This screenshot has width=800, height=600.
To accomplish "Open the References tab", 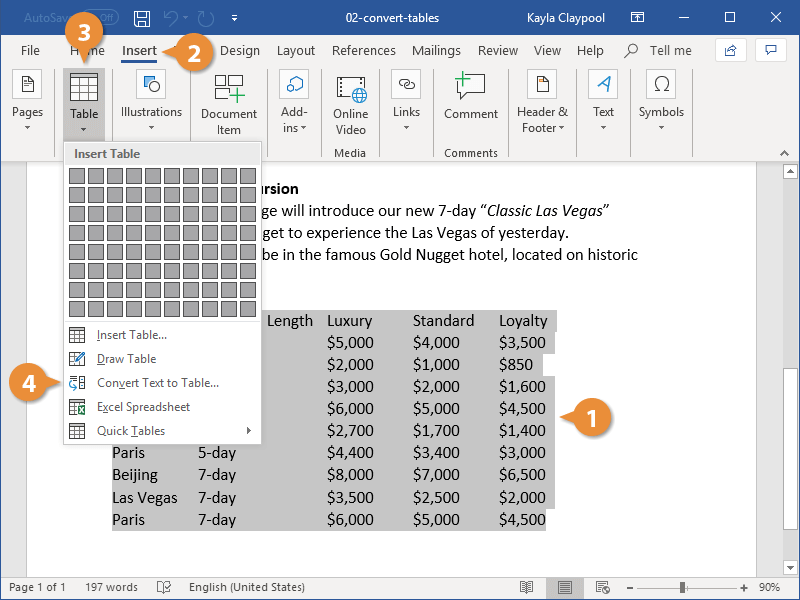I will (x=363, y=51).
